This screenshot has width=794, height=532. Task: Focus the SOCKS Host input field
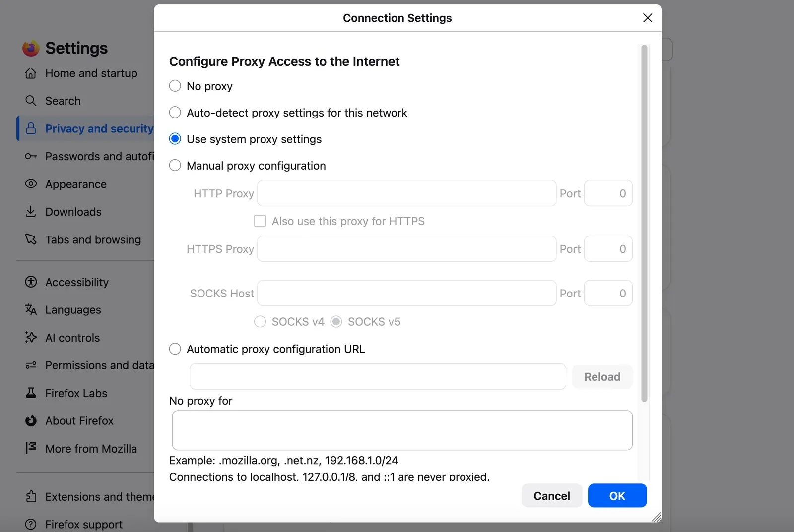click(407, 293)
